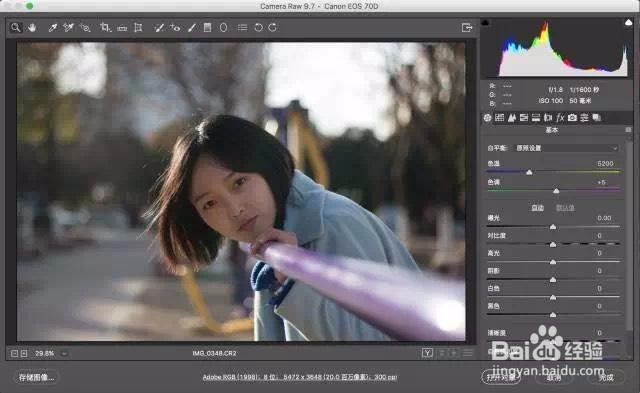The height and width of the screenshot is (393, 640).
Task: Click Save Image (存储图像) button
Action: click(x=36, y=377)
